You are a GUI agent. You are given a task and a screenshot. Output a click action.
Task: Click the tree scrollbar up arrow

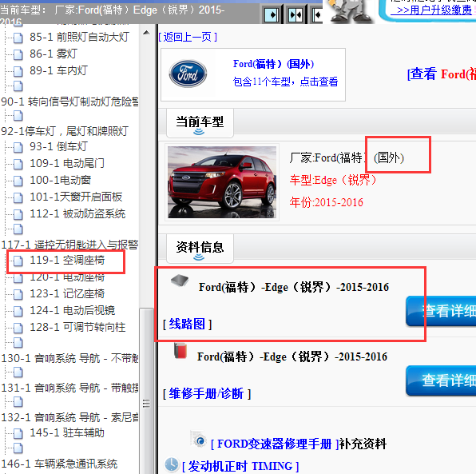click(146, 32)
